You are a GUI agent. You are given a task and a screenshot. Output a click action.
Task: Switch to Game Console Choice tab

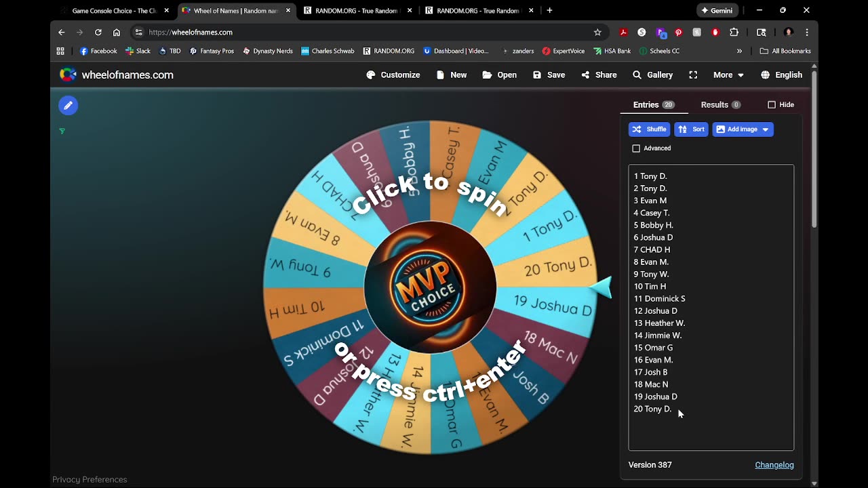114,10
